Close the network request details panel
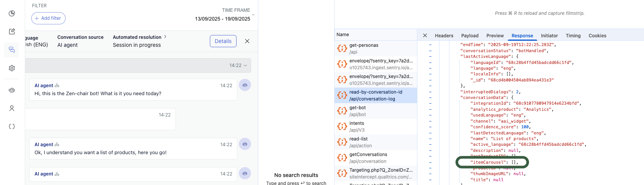The image size is (644, 185). click(425, 35)
